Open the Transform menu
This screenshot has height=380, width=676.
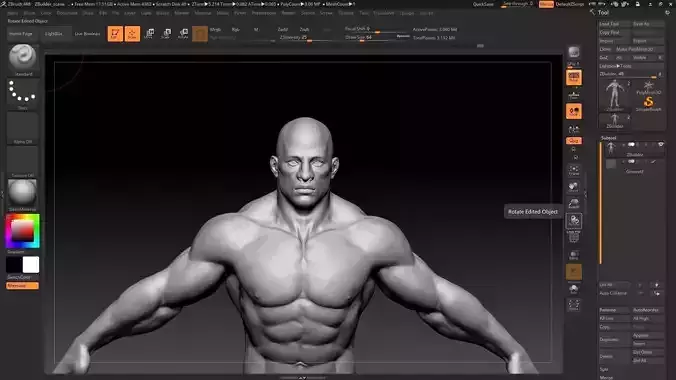384,13
